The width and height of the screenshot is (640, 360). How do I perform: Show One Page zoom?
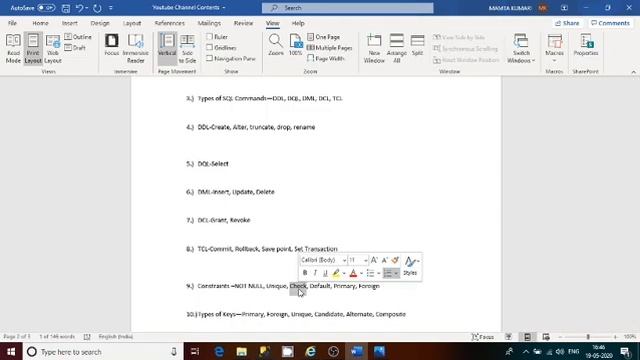(323, 37)
